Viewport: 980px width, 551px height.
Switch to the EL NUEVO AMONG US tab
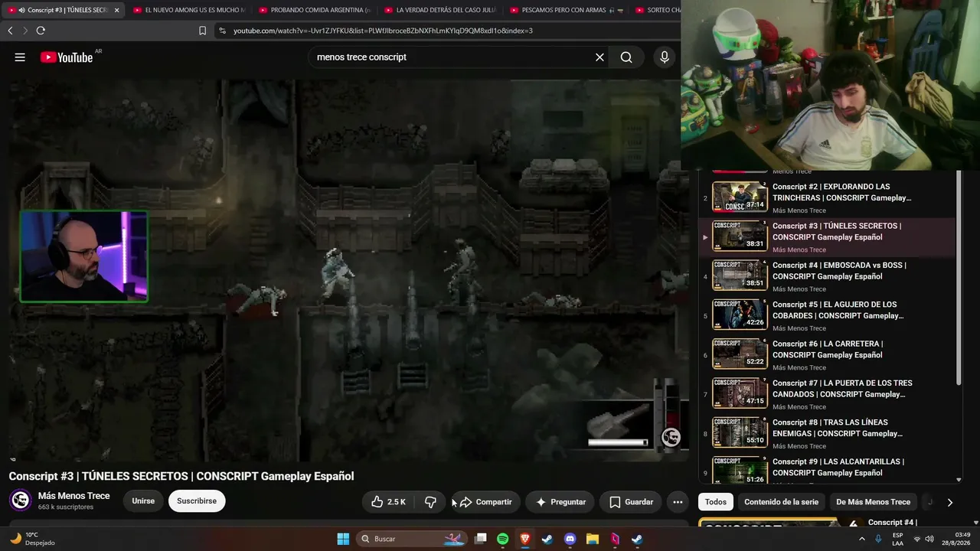coord(188,10)
